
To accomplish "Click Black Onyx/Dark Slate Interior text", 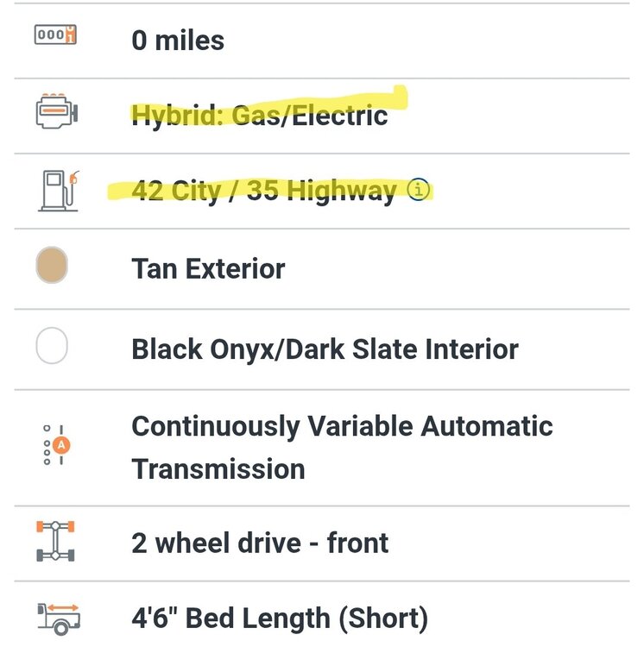I will point(325,349).
